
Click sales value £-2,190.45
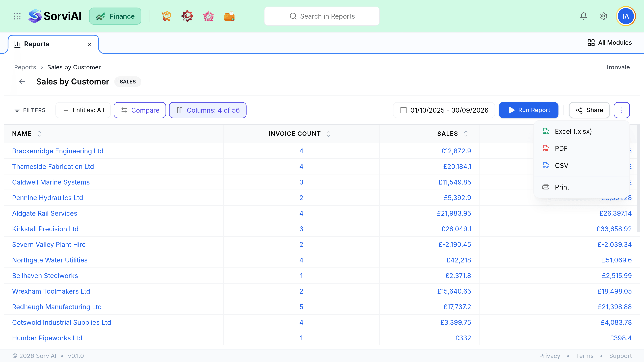click(x=454, y=245)
